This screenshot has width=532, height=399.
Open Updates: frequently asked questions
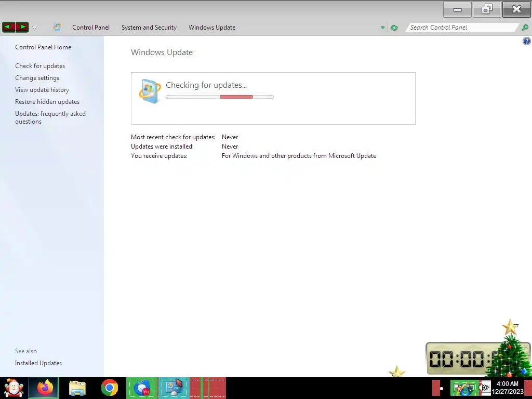point(50,117)
